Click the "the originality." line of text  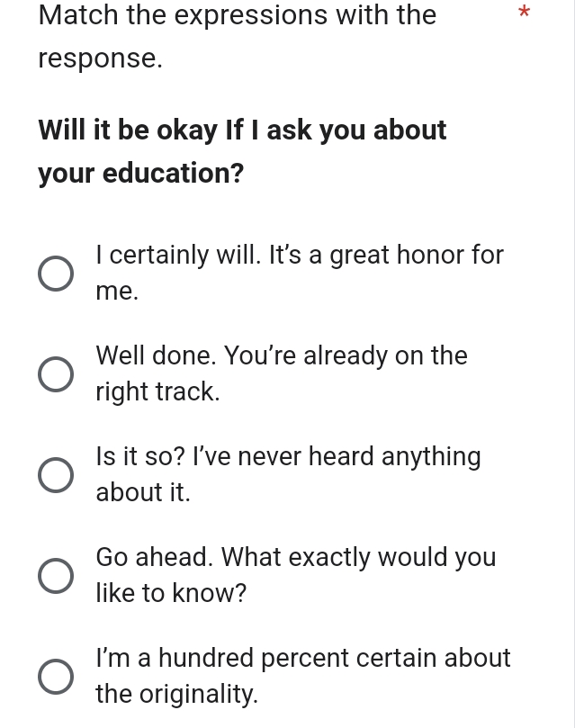pyautogui.click(x=176, y=695)
